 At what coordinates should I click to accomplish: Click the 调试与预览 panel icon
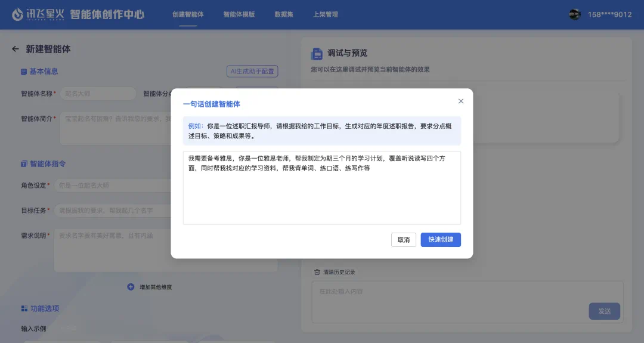click(317, 54)
